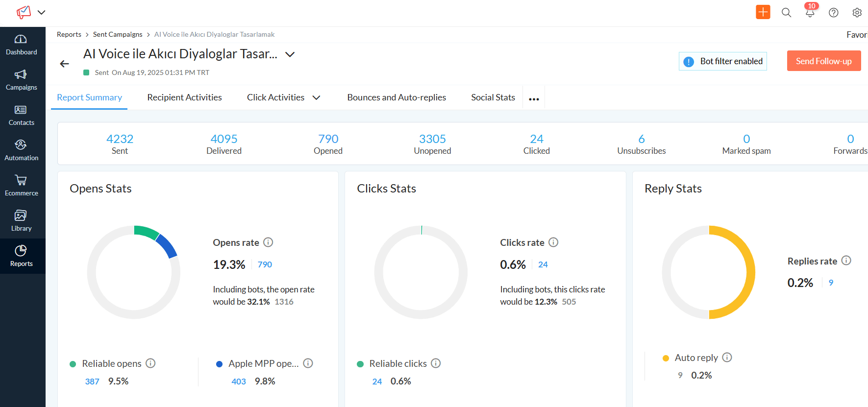The width and height of the screenshot is (868, 407).
Task: Click the 4095 Delivered count
Action: tap(224, 139)
